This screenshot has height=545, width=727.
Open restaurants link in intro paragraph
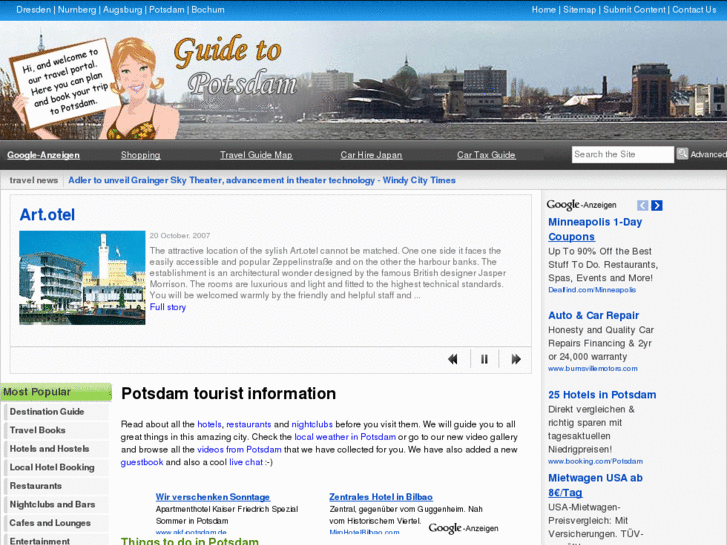[249, 424]
